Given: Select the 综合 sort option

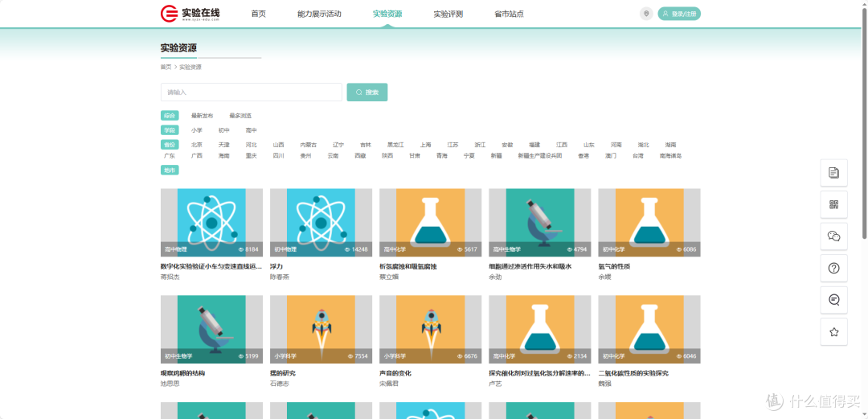Looking at the screenshot, I should [x=170, y=116].
